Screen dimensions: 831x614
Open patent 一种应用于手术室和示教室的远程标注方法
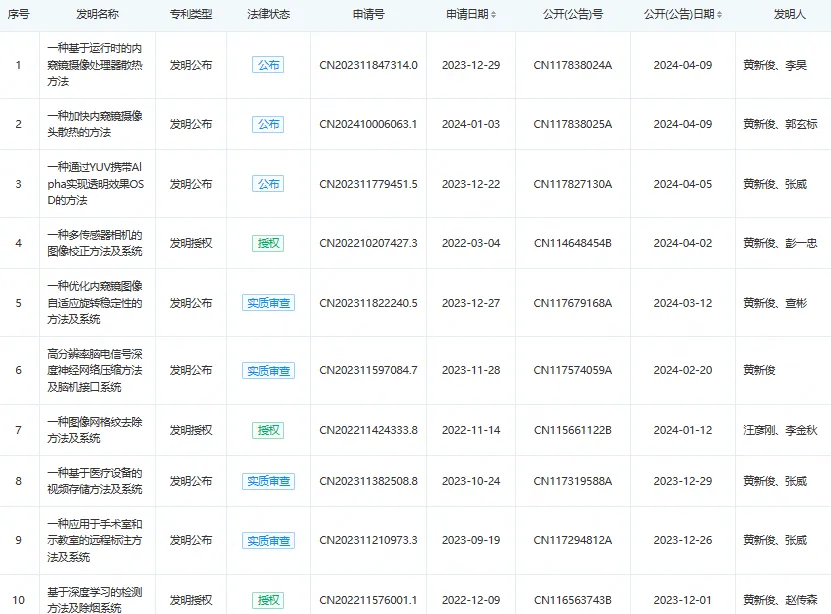95,540
